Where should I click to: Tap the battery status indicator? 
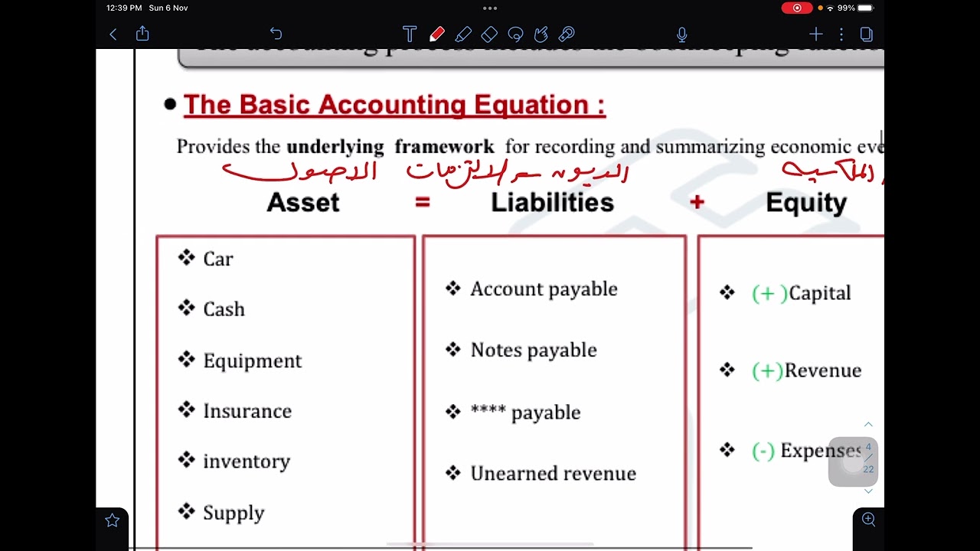tap(865, 8)
